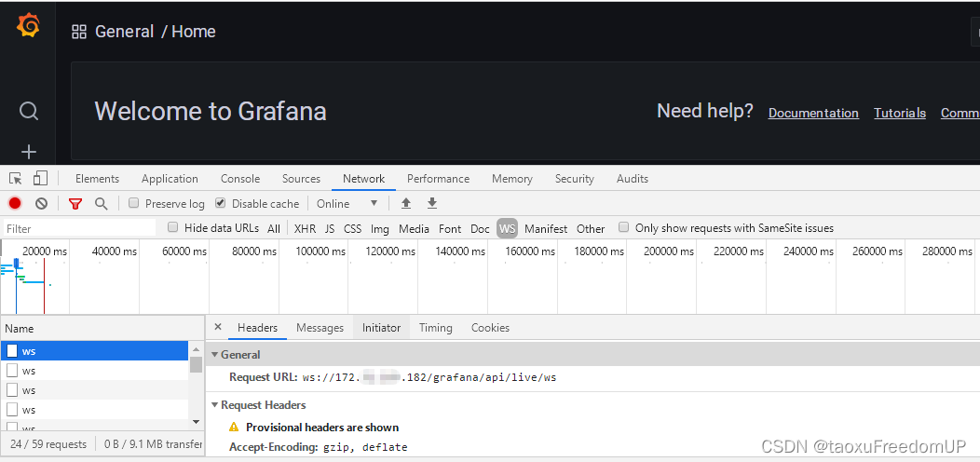Open the Sources tab
The width and height of the screenshot is (980, 462).
click(x=301, y=179)
